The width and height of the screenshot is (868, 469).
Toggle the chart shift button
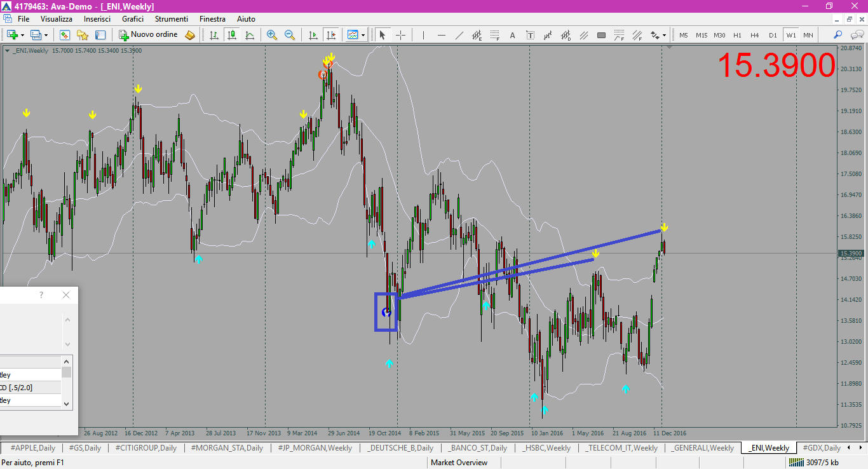330,35
